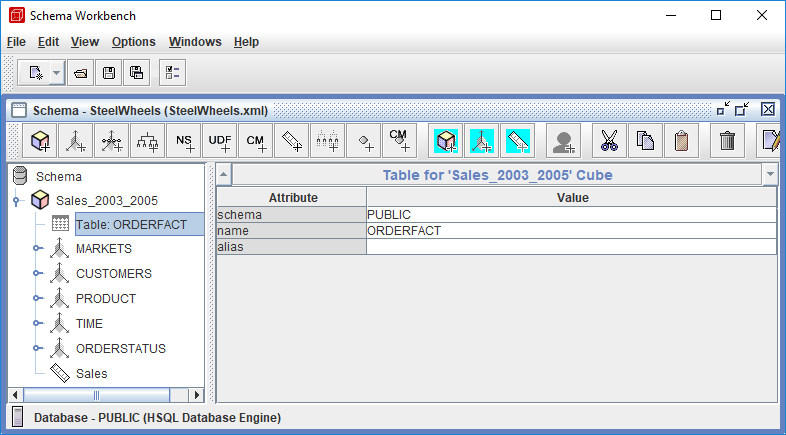Click the alias attribute name cell
The height and width of the screenshot is (435, 786).
[x=291, y=247]
